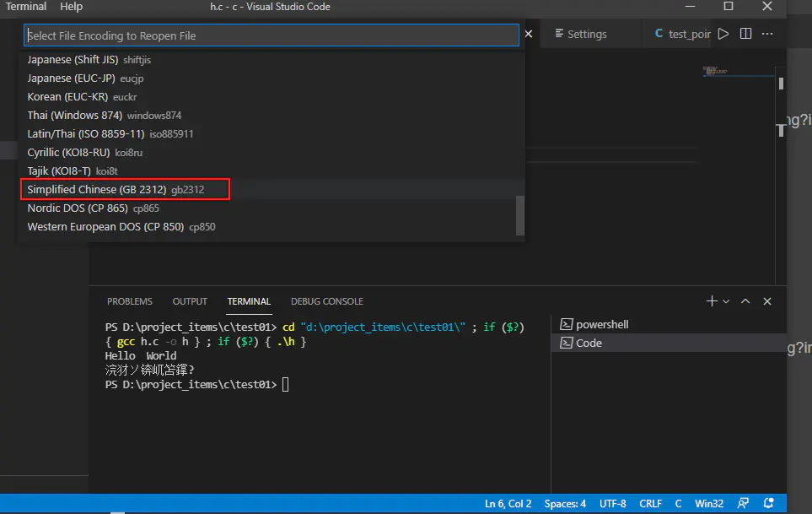Maximize terminal panel using the up chevron
This screenshot has height=514, width=812.
(x=745, y=301)
